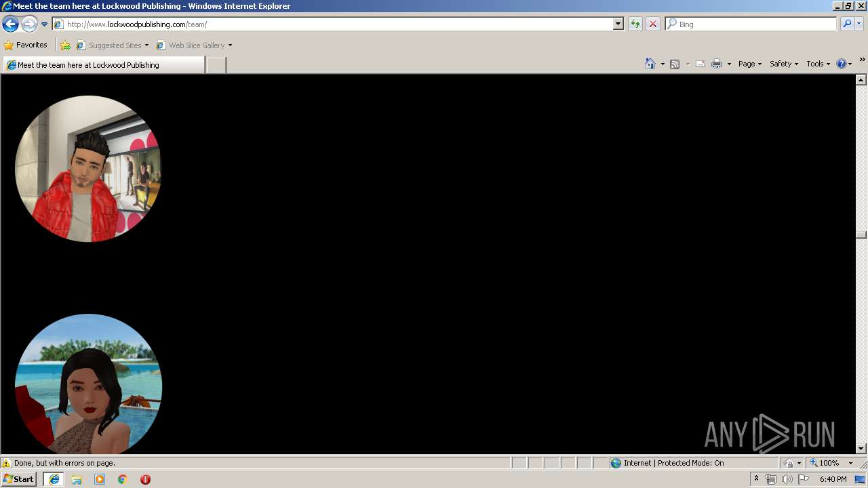This screenshot has width=868, height=488.
Task: Open the search provider dropdown arrow
Action: [859, 24]
